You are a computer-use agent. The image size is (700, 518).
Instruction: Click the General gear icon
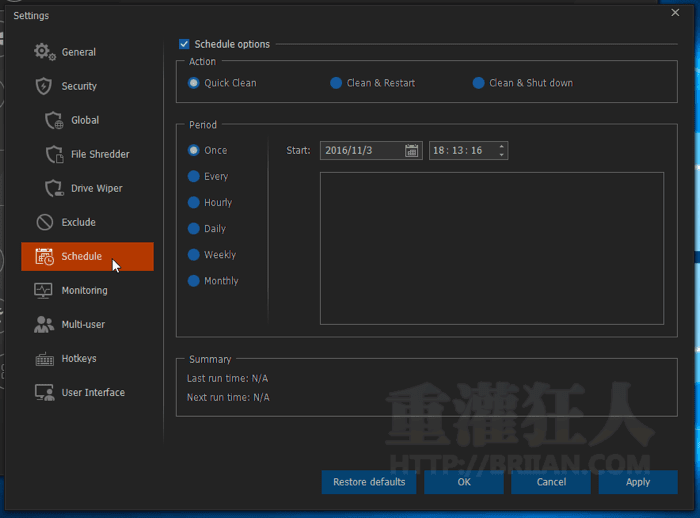tap(45, 52)
